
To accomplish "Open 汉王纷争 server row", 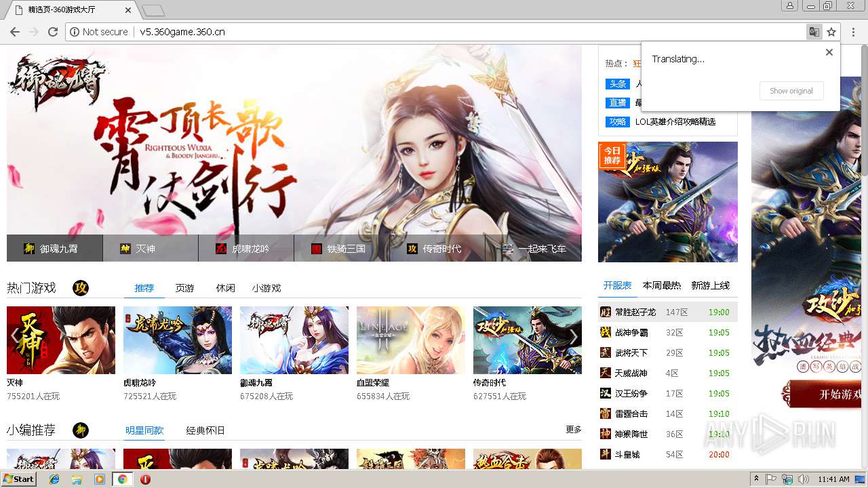I will [668, 393].
